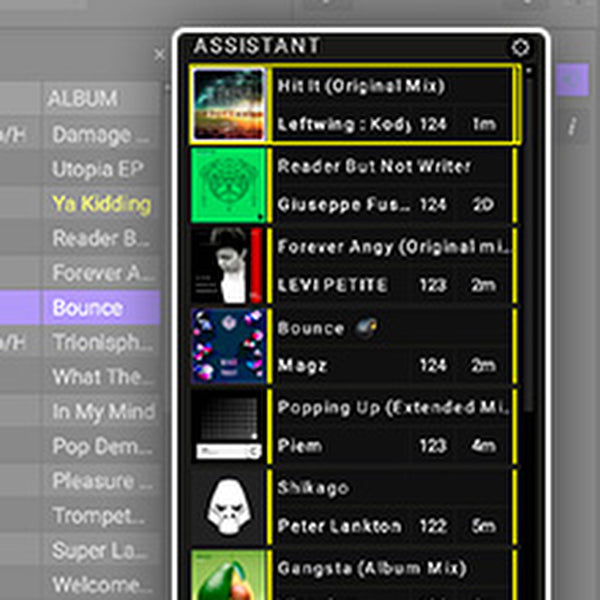Open Assistant panel settings target icon

pyautogui.click(x=520, y=48)
